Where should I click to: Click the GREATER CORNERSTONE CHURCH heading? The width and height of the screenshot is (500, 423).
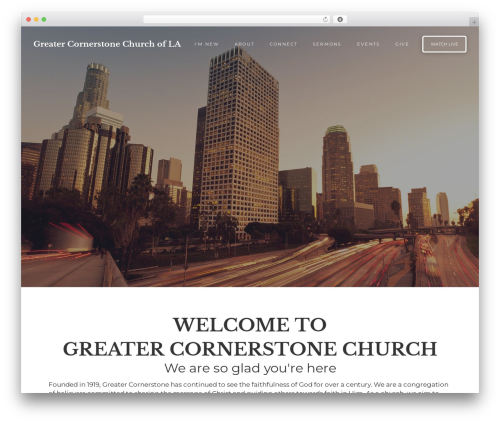tap(250, 349)
